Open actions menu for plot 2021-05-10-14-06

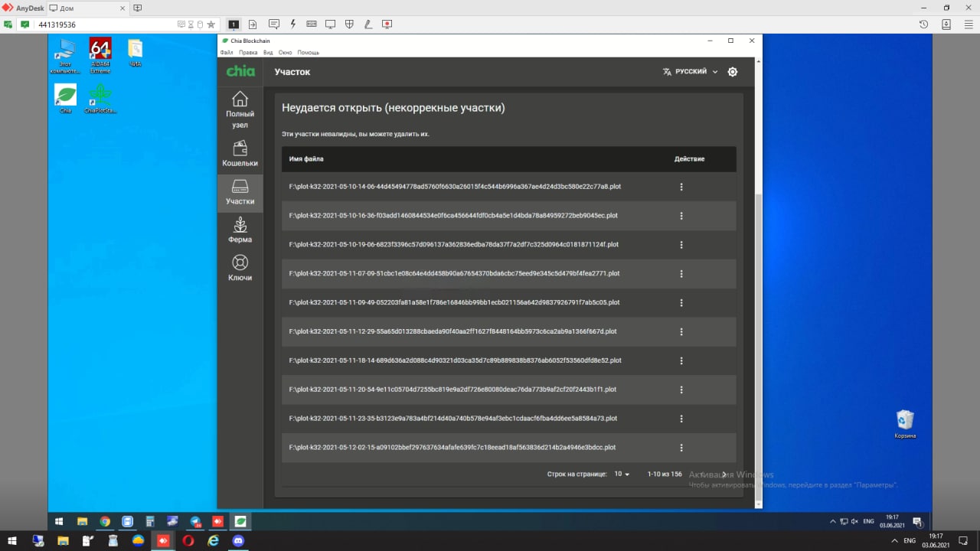681,187
